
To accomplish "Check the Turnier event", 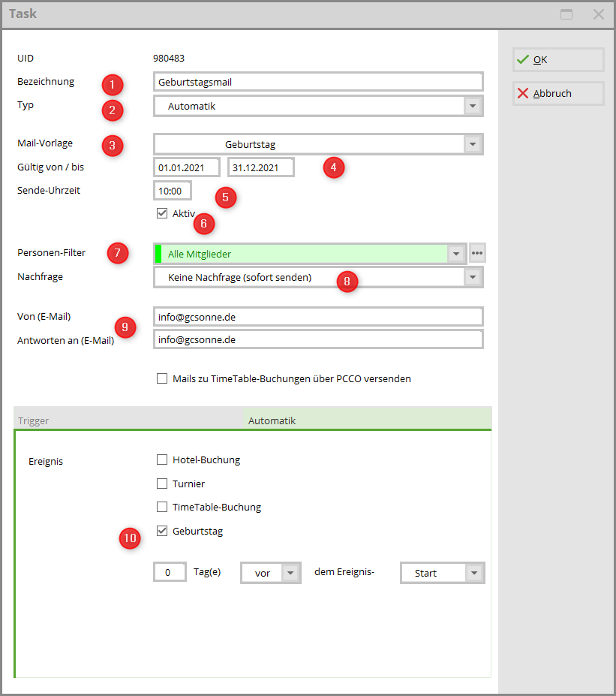I will pyautogui.click(x=162, y=484).
